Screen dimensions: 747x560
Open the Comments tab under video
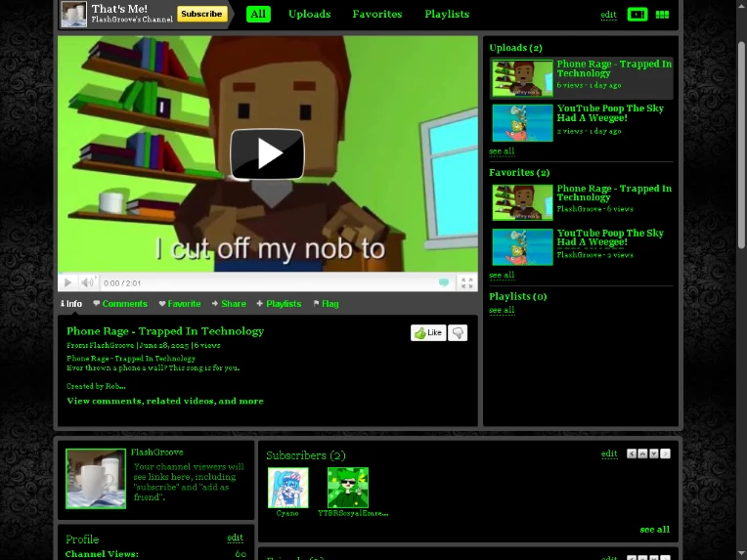click(120, 304)
